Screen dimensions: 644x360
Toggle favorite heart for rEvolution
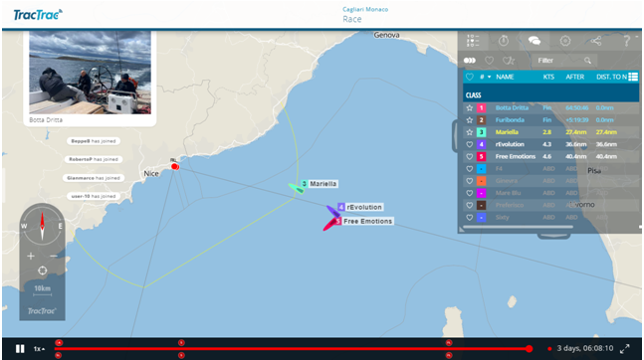tap(470, 144)
